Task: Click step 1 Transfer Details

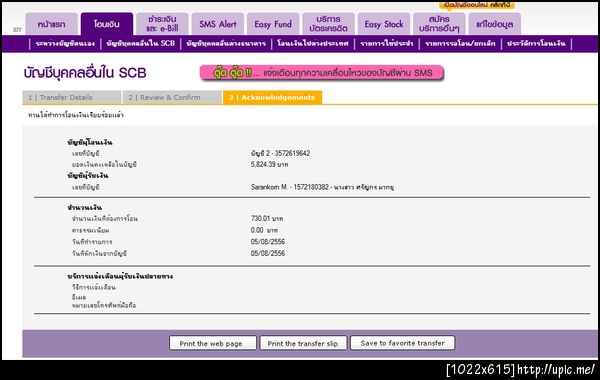Action: pos(72,97)
